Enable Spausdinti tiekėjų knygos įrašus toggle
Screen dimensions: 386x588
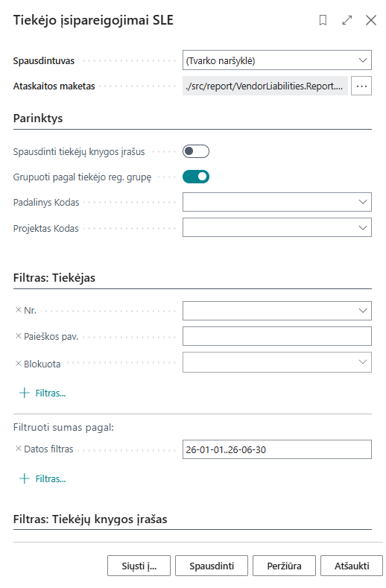coord(196,151)
